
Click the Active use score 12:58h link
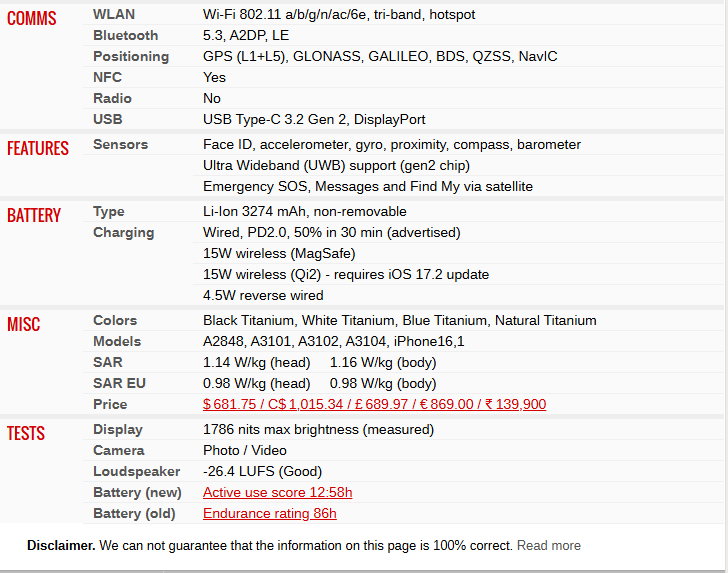click(277, 493)
